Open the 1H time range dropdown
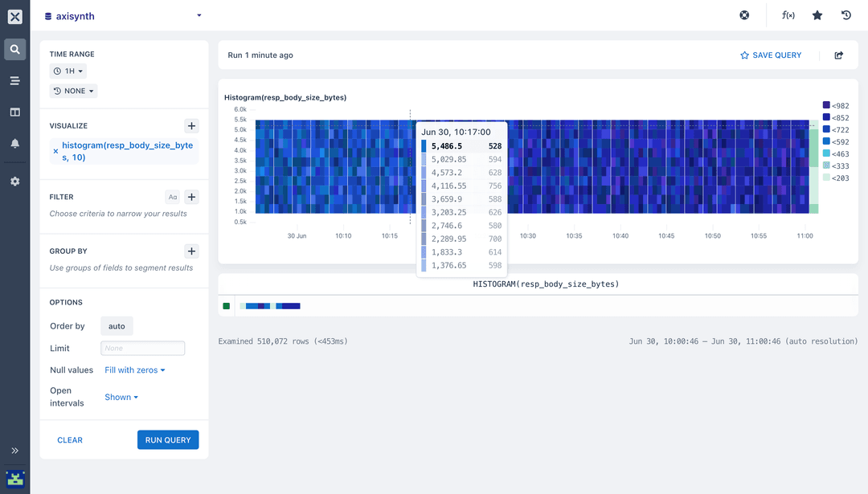This screenshot has width=868, height=494. tap(68, 71)
